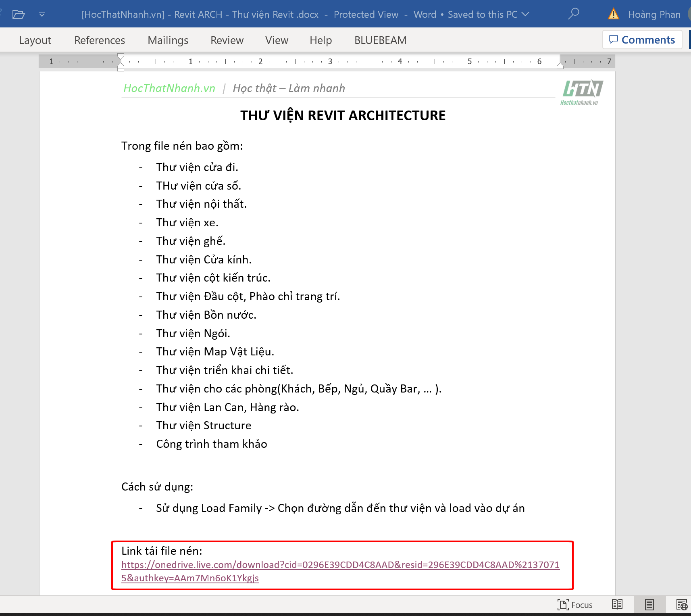Click list item 'THư viện cửa sổ.'
691x616 pixels.
point(198,186)
